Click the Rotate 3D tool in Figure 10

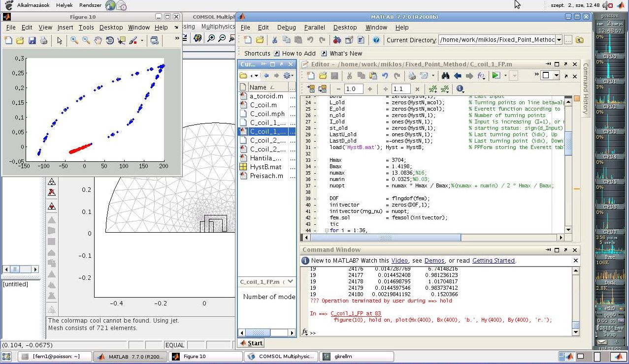(x=109, y=40)
